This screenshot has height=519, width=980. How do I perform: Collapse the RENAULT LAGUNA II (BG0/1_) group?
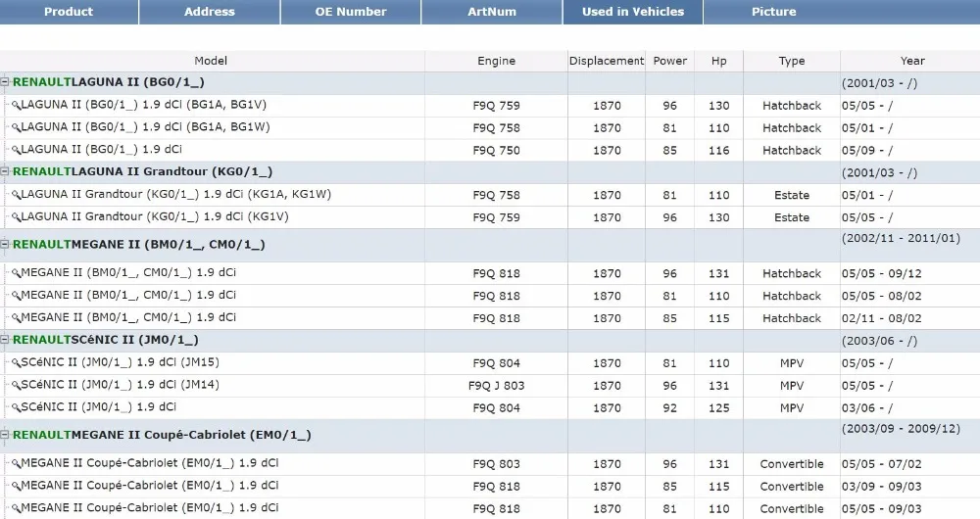click(5, 82)
